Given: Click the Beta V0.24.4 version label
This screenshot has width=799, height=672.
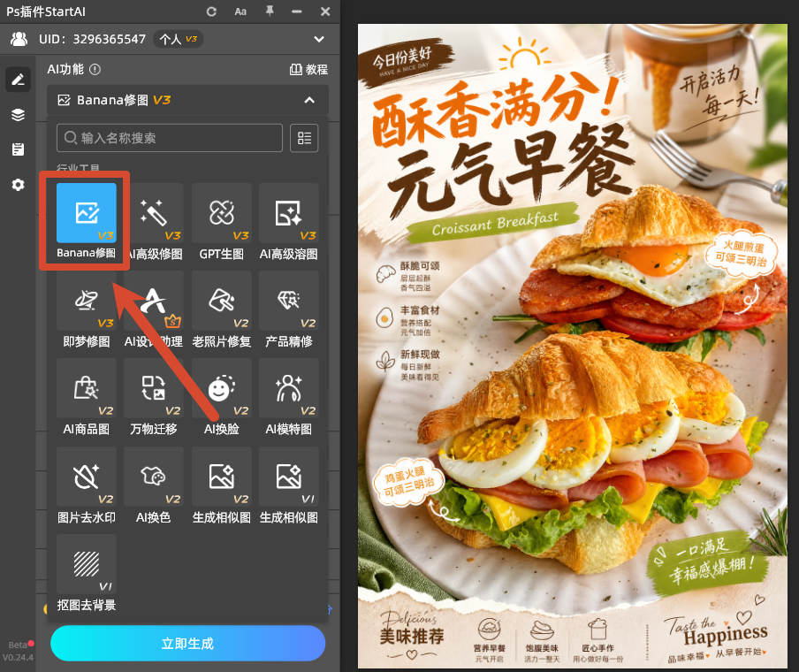Looking at the screenshot, I should pos(18,651).
